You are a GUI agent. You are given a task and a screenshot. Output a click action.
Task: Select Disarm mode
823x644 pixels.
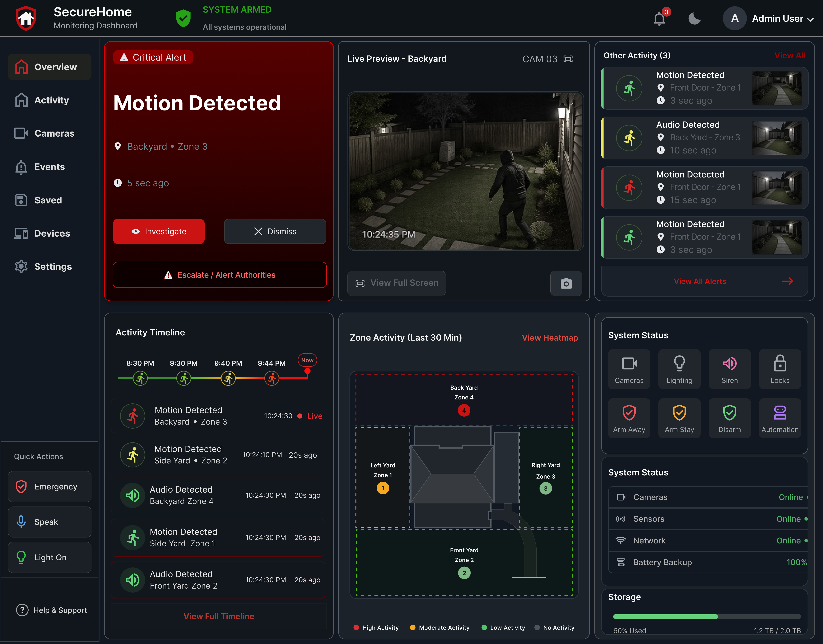click(x=729, y=418)
